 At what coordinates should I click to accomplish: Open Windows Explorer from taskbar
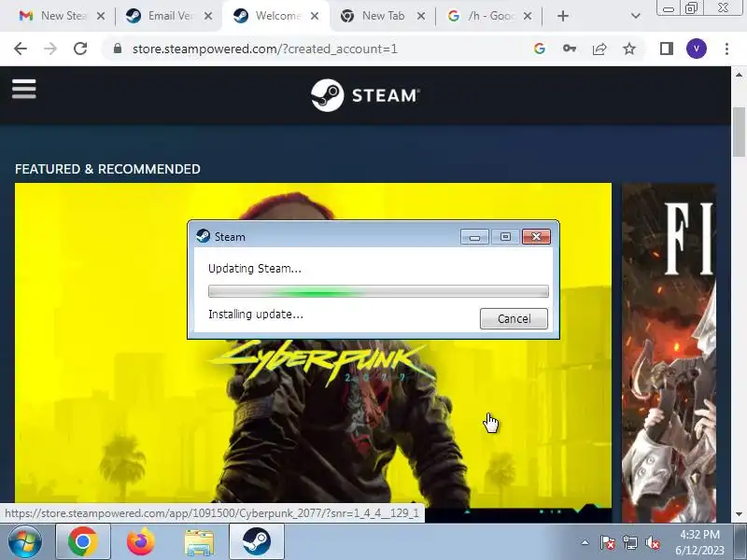click(x=199, y=543)
